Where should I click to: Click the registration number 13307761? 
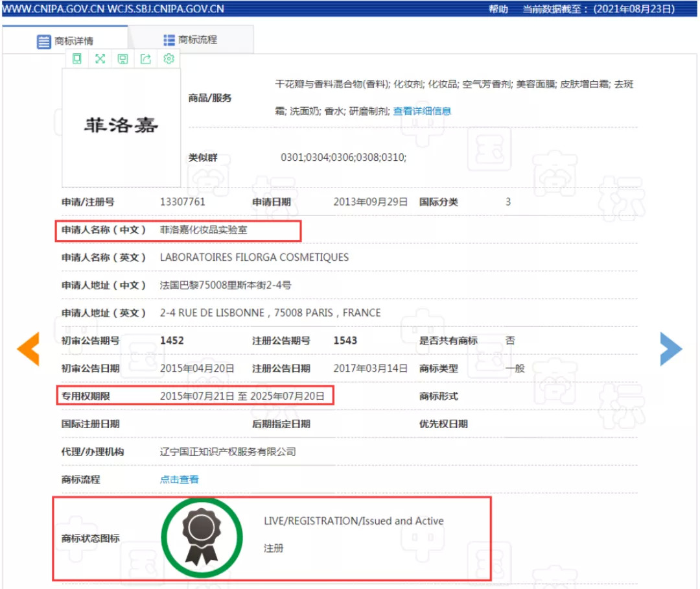(x=182, y=202)
